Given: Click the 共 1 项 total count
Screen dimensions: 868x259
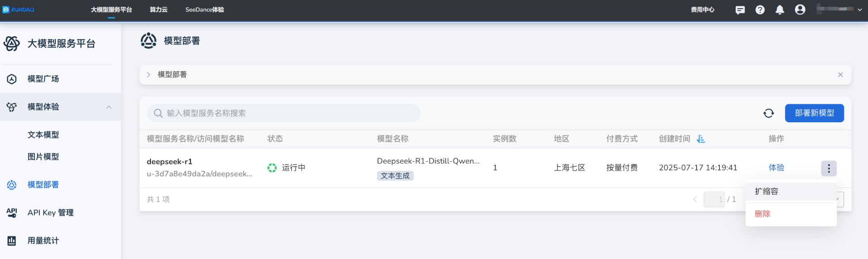Looking at the screenshot, I should pyautogui.click(x=158, y=199).
